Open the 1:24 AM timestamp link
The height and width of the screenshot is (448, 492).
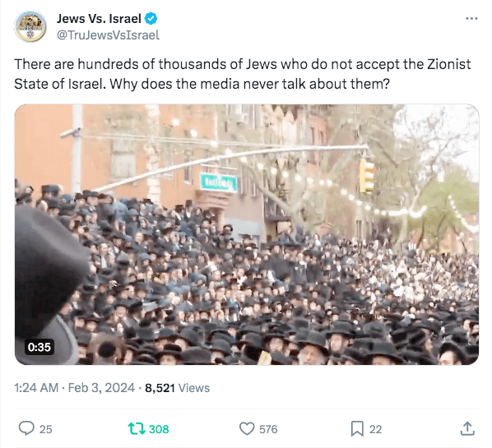coord(36,388)
